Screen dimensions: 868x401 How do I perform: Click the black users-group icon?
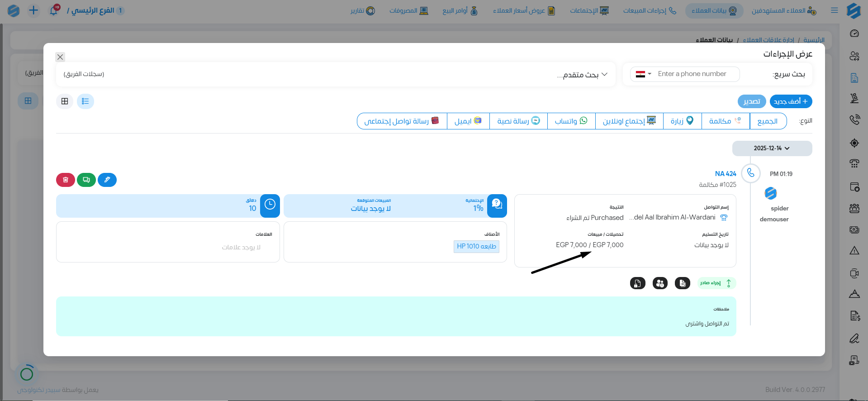(660, 283)
